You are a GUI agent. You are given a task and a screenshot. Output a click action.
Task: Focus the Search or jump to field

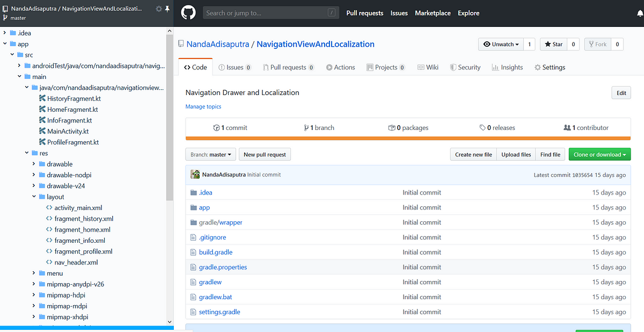tap(271, 13)
